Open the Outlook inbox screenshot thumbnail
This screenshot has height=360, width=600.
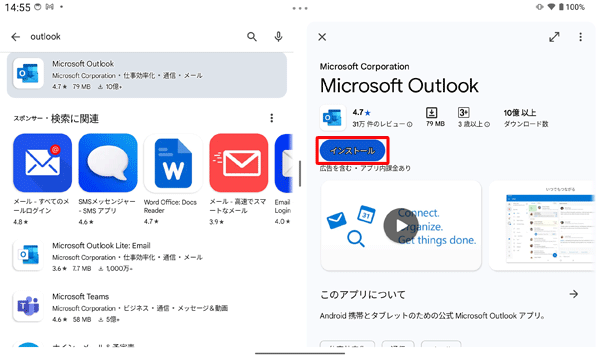[x=542, y=226]
